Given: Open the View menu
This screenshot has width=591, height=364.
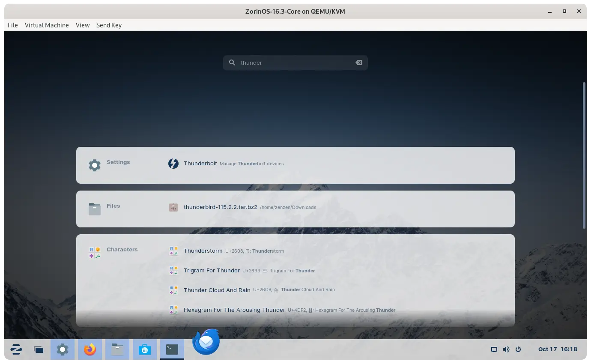Looking at the screenshot, I should pos(83,25).
